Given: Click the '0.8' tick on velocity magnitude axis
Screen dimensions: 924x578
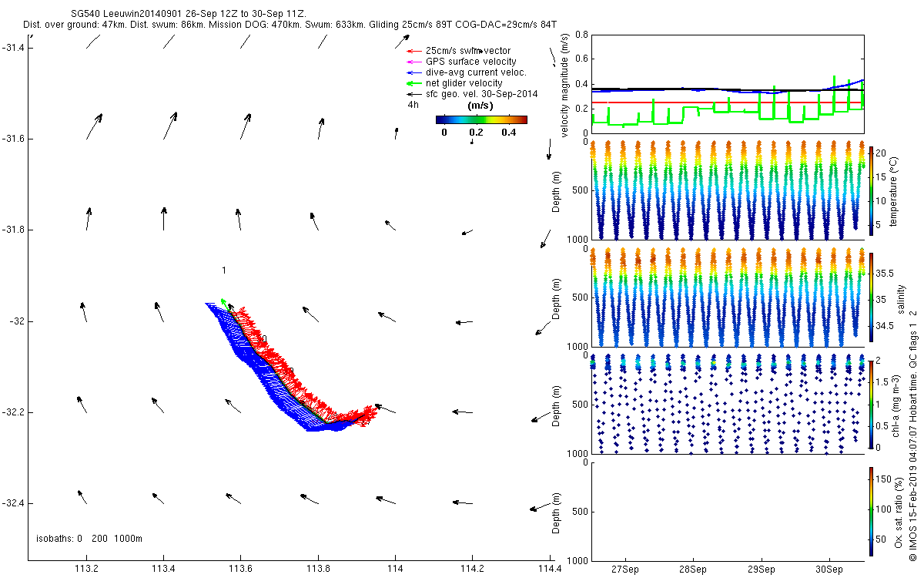Looking at the screenshot, I should pos(581,35).
